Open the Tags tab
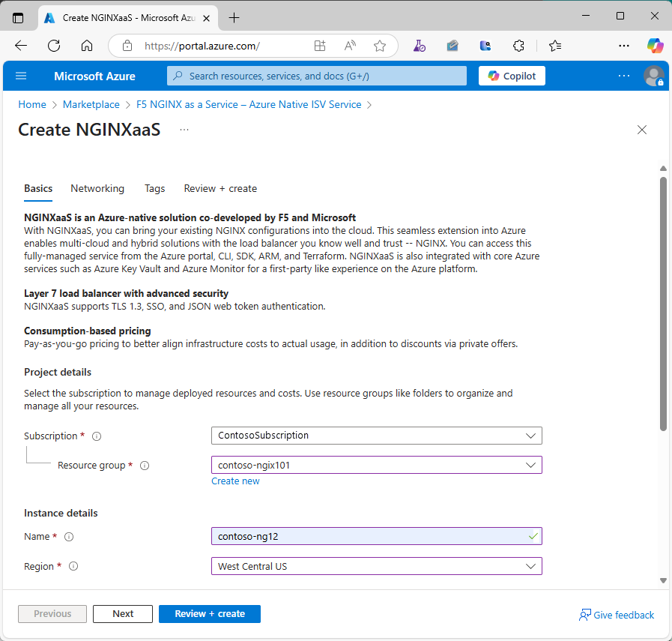Screen dimensions: 672x641 (x=154, y=188)
